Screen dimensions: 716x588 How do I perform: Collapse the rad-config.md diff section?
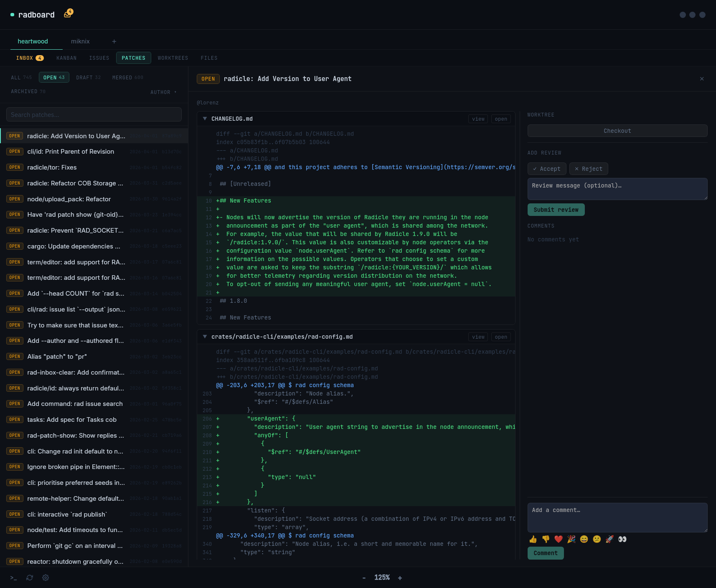click(x=205, y=337)
